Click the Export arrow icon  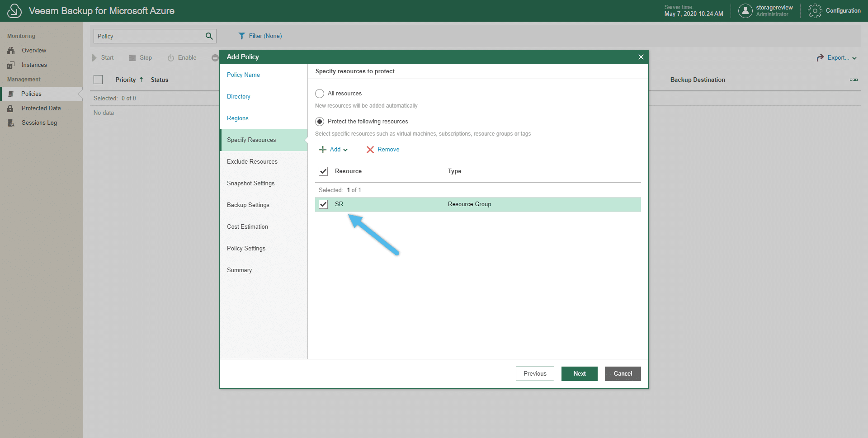click(x=820, y=58)
